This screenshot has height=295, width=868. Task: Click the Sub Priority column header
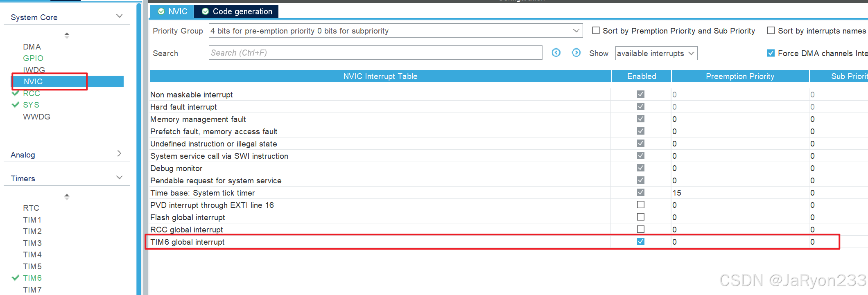839,76
